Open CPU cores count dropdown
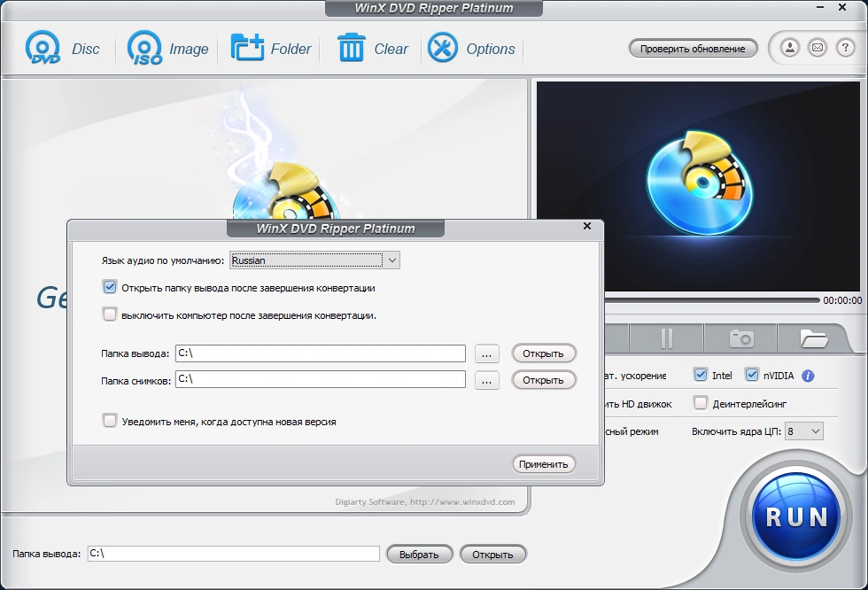Viewport: 868px width, 590px height. 804,431
